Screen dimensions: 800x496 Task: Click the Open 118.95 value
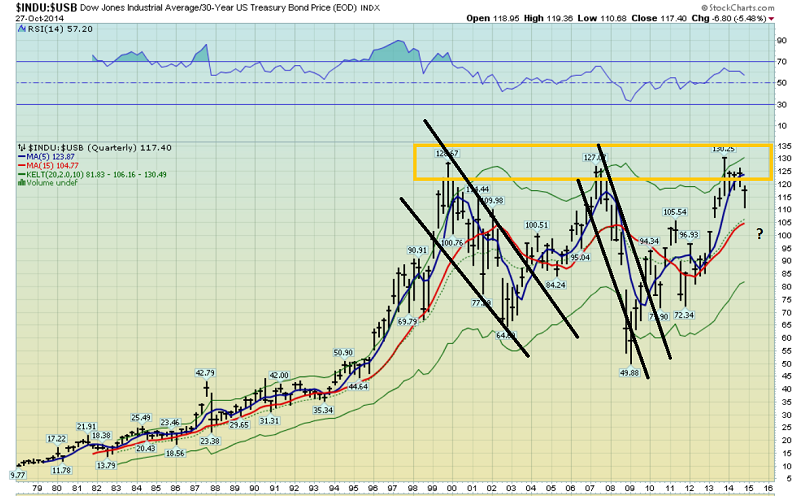click(493, 18)
